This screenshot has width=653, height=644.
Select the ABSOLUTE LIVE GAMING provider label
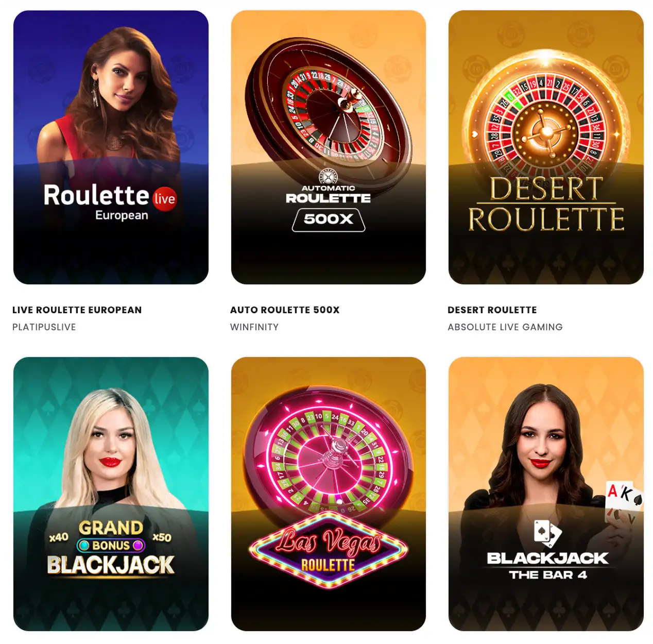(505, 327)
